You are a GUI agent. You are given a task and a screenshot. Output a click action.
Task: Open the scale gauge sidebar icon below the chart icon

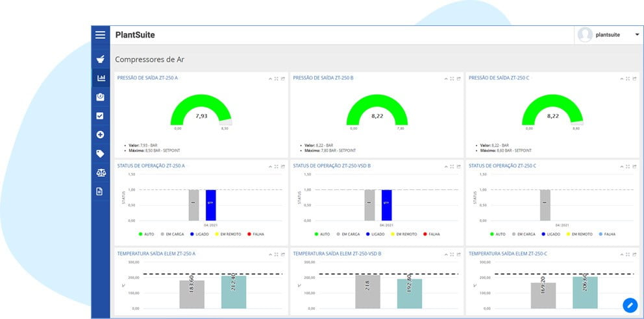click(x=100, y=97)
